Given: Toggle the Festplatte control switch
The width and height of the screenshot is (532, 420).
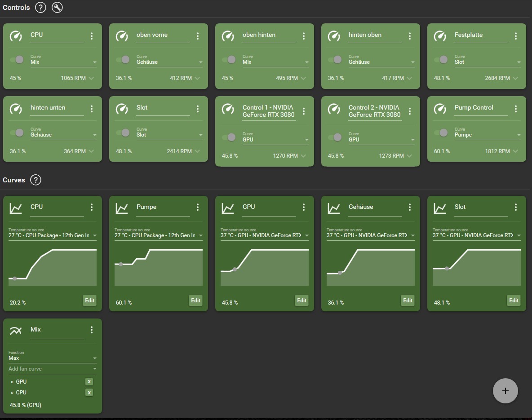Looking at the screenshot, I should (441, 60).
